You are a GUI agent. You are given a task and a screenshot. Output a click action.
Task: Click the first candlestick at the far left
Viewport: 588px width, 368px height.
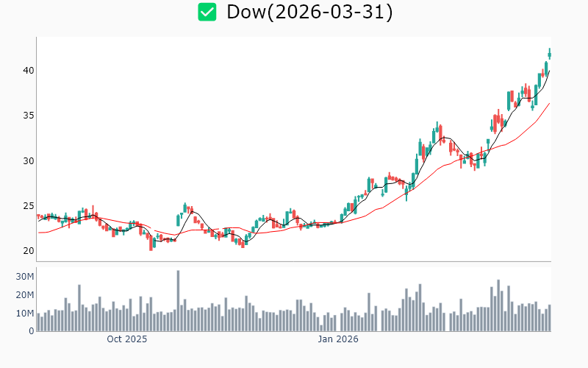[38, 216]
